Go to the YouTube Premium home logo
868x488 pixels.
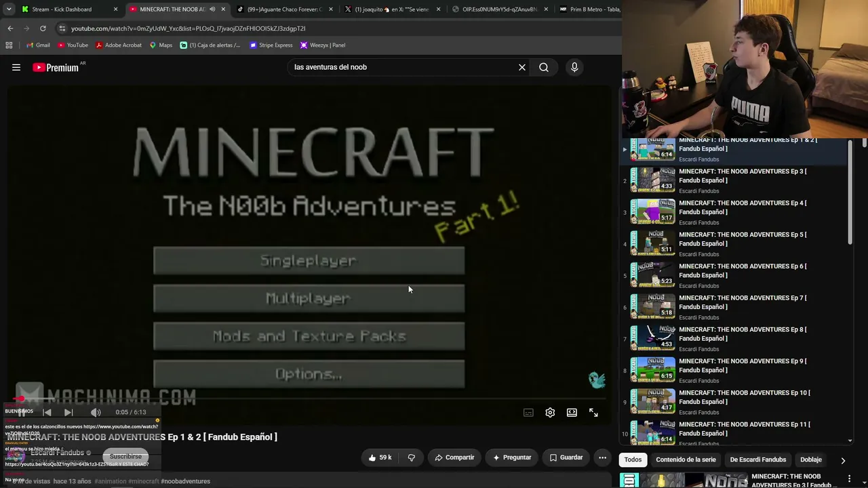click(x=57, y=67)
